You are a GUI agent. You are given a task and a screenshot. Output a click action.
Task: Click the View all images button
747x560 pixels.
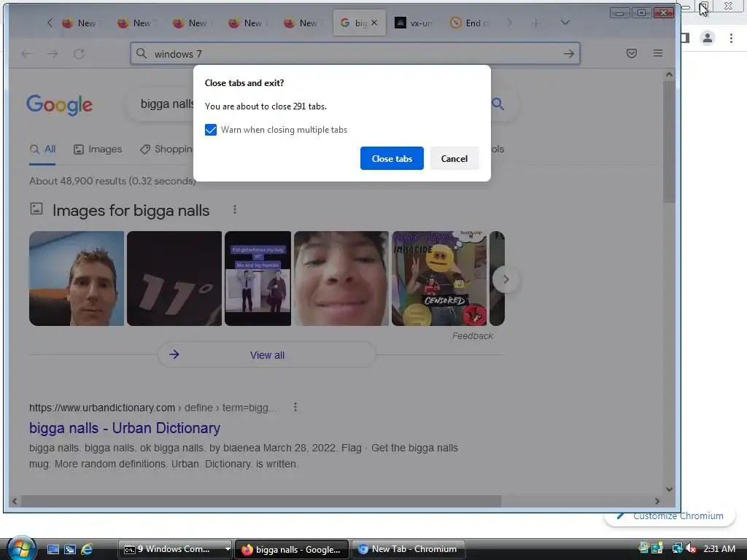pyautogui.click(x=267, y=355)
